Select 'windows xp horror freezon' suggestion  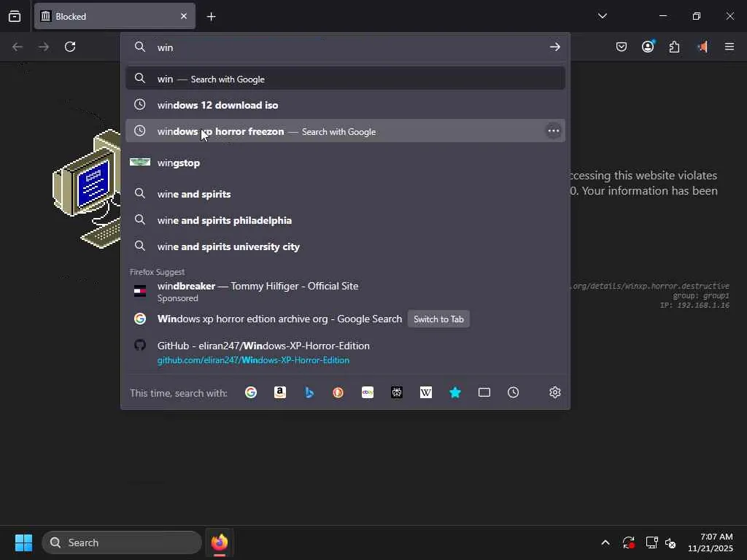pos(345,131)
